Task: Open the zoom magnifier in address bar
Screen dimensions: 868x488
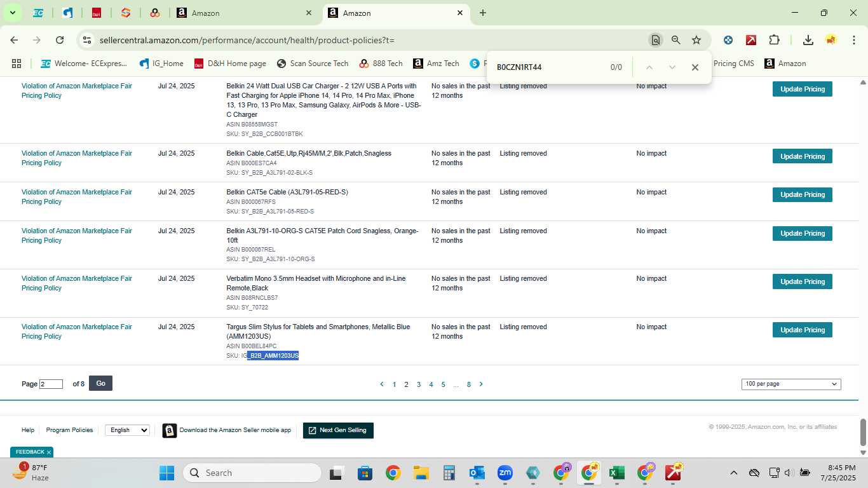Action: (676, 40)
